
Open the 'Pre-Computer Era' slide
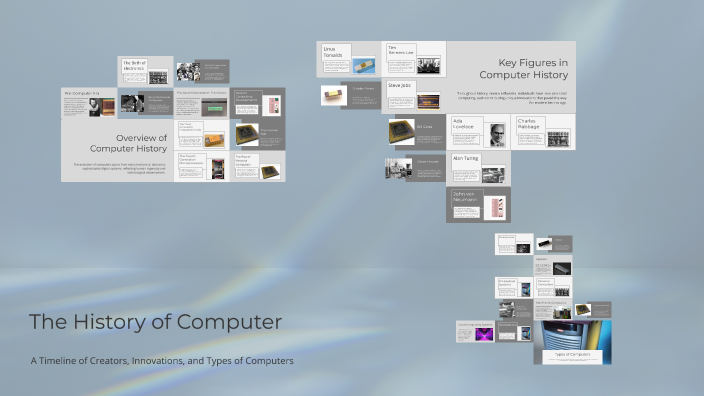pos(89,103)
